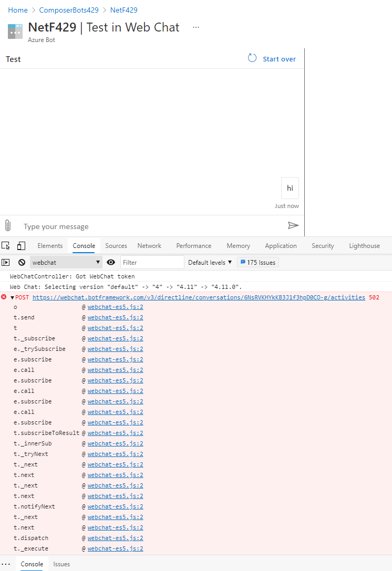The width and height of the screenshot is (392, 571).
Task: Click webchat-es5.js:2 link beside t._tryNext
Action: tap(115, 454)
